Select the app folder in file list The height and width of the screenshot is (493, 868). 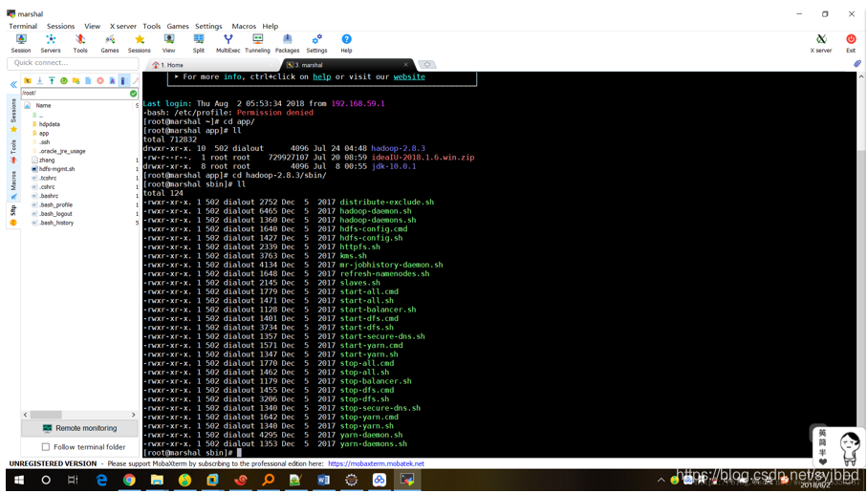44,134
